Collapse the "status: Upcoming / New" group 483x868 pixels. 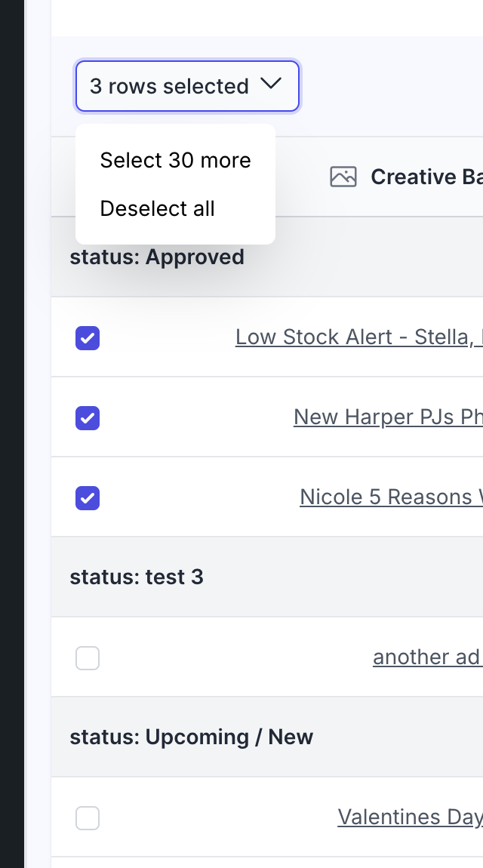pos(191,737)
